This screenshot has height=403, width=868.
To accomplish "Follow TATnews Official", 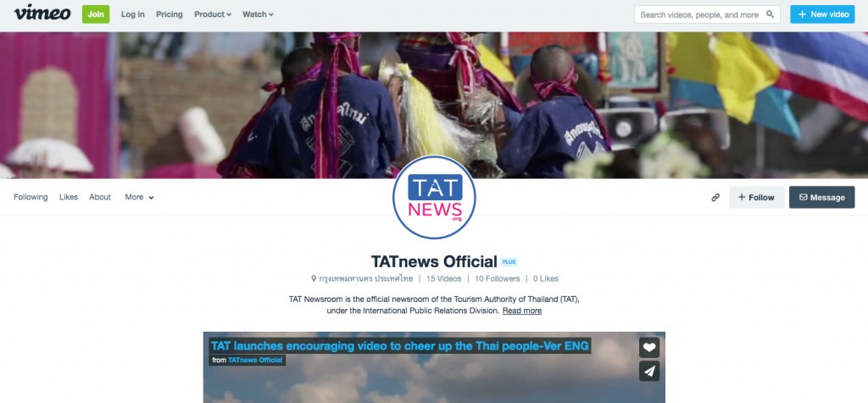I will tap(756, 198).
